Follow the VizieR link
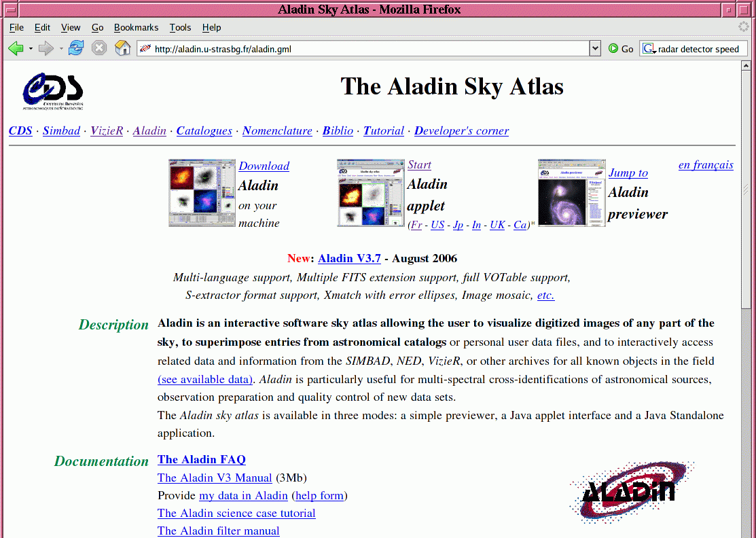This screenshot has width=756, height=538. click(107, 130)
